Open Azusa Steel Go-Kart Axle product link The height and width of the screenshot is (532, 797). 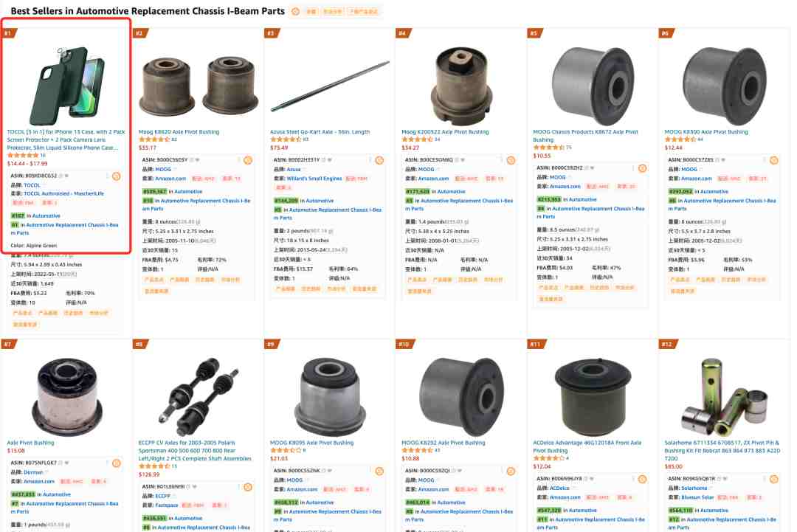point(320,131)
